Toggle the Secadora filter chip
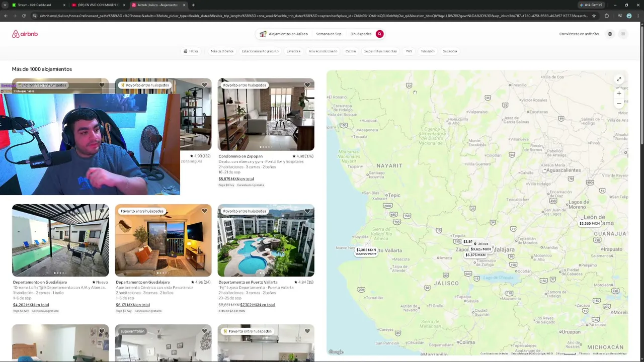 click(x=450, y=51)
